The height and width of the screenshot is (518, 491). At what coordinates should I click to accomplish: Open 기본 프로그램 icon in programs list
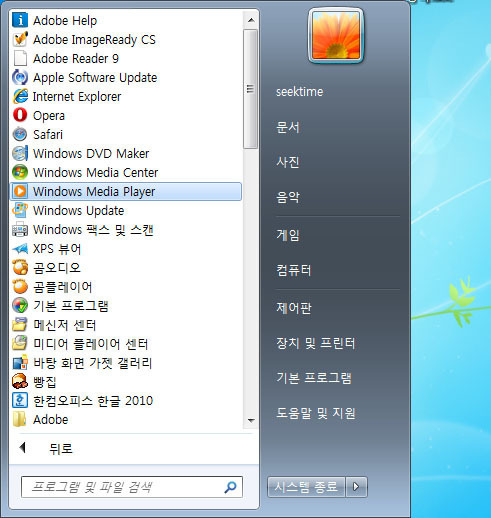coord(20,305)
